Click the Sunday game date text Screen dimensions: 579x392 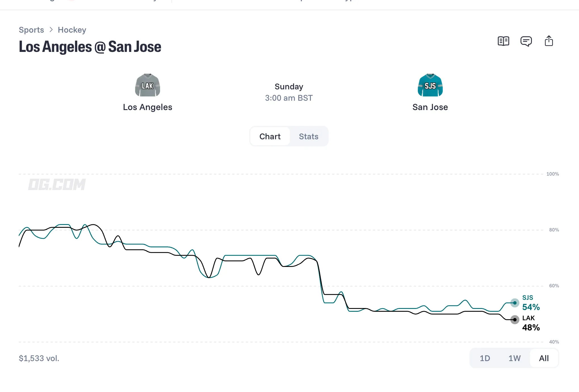[289, 87]
